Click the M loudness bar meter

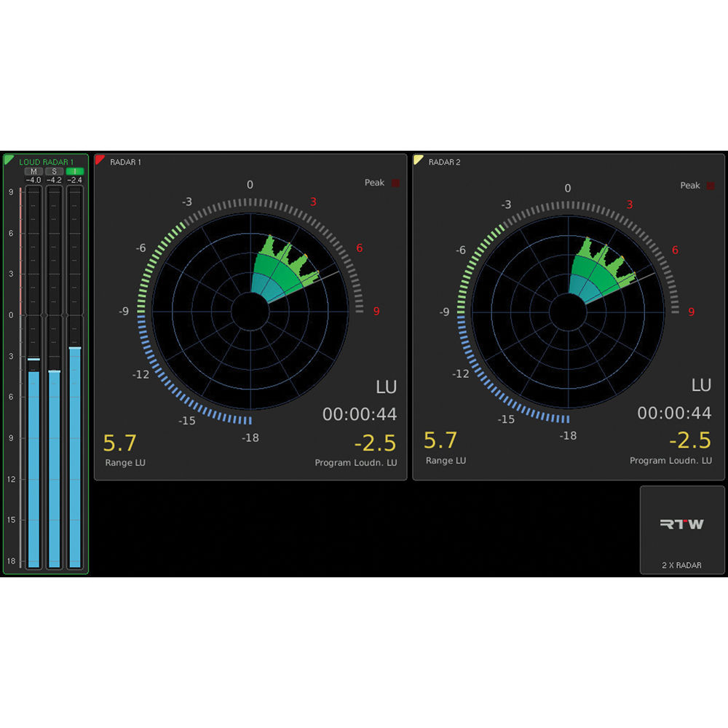pyautogui.click(x=33, y=466)
